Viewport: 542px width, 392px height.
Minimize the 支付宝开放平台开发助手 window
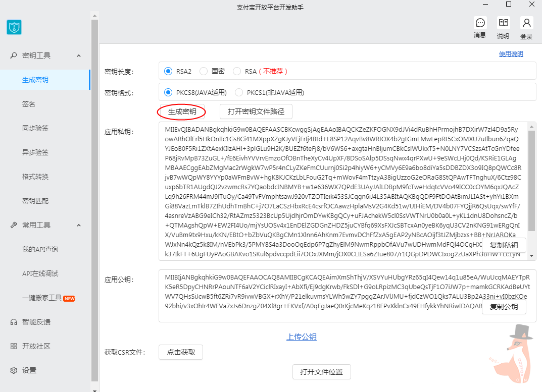coord(485,4)
